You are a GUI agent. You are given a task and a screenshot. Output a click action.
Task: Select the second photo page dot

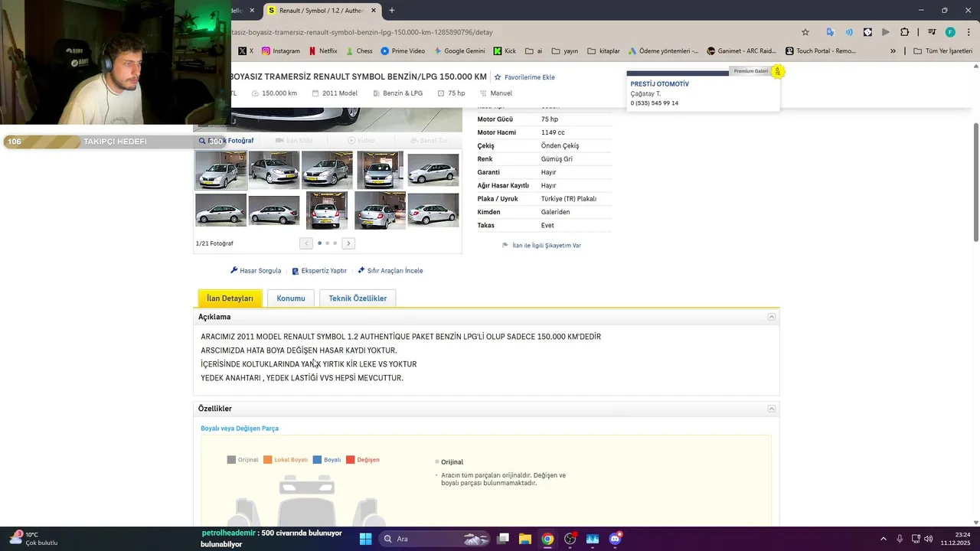click(327, 243)
